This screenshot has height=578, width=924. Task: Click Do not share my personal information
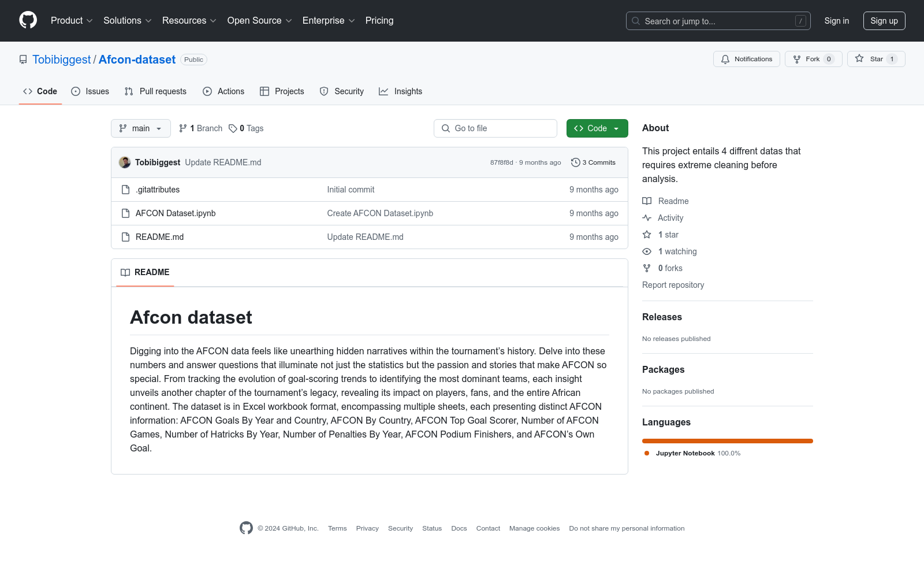pos(627,528)
